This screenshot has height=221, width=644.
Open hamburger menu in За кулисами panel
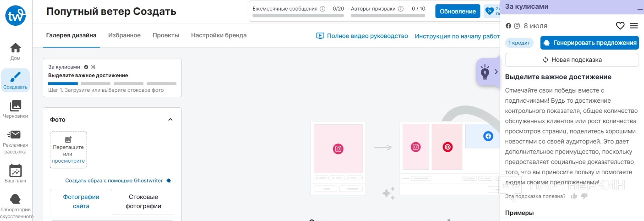click(x=634, y=26)
